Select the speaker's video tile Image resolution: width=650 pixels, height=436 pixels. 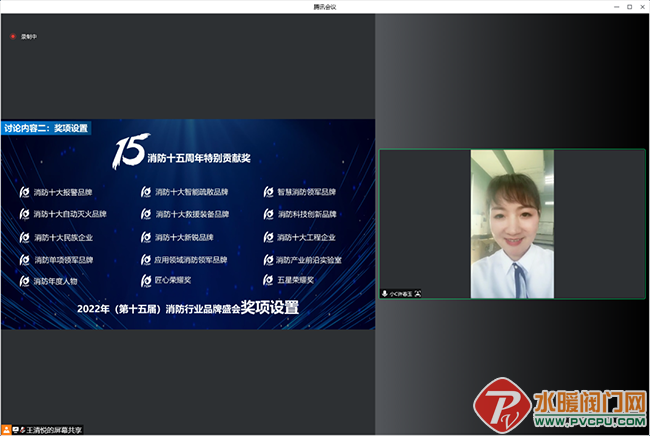[x=512, y=224]
